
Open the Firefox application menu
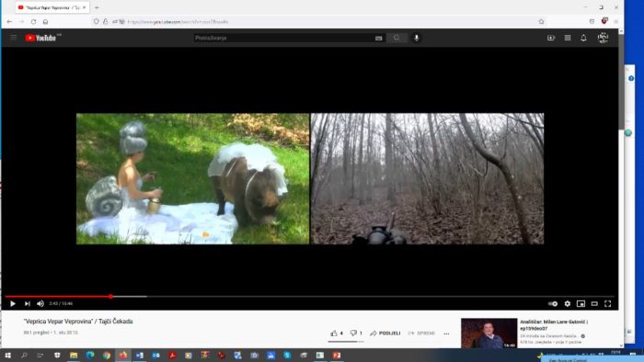click(x=615, y=22)
